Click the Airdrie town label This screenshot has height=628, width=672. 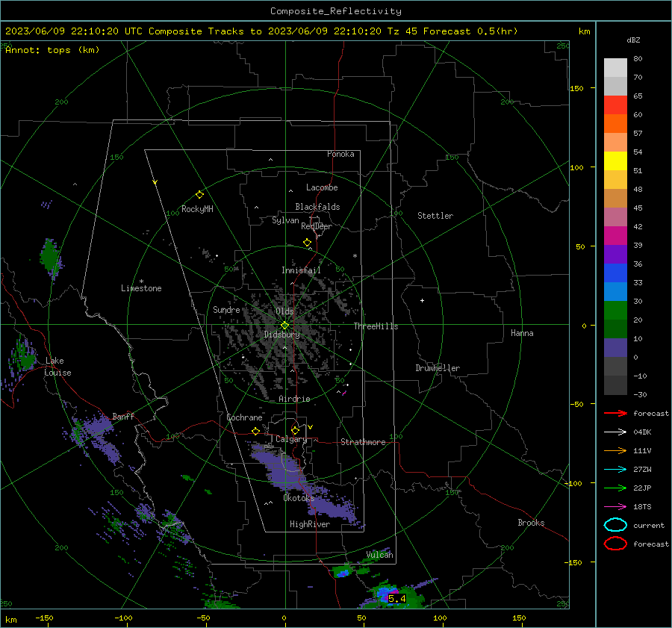click(294, 399)
